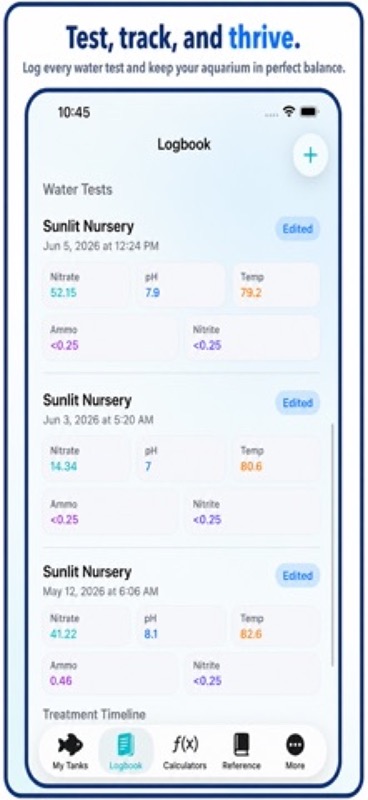Click the Edited badge on the Jun 3 entry

point(298,403)
